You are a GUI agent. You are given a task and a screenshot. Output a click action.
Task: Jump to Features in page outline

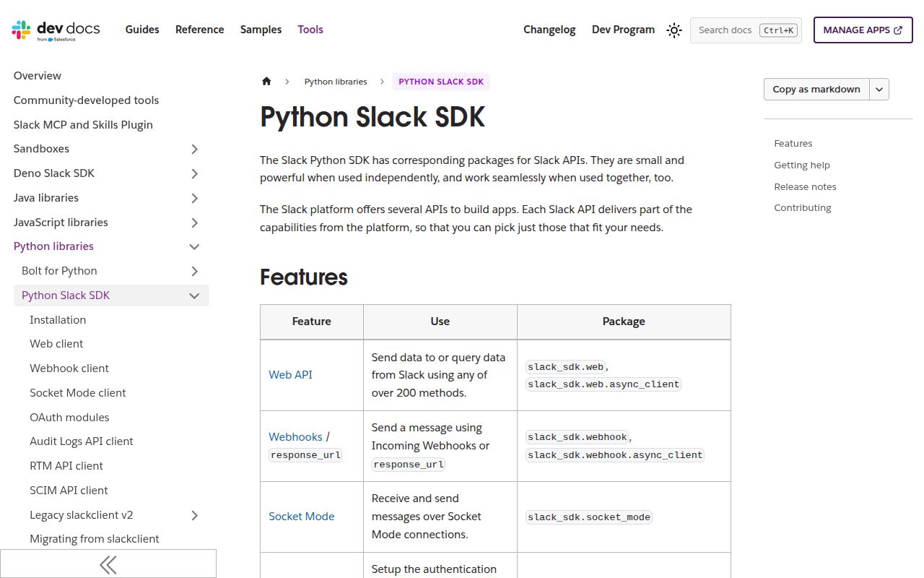[x=793, y=144]
